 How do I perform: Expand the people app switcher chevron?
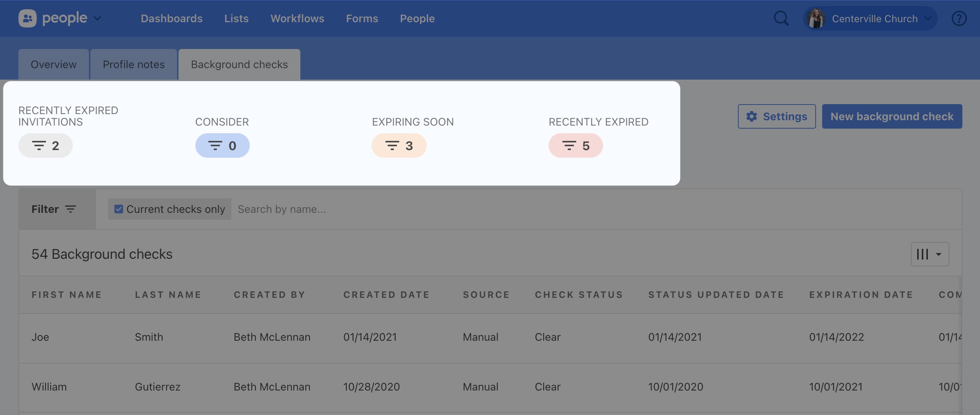[x=98, y=18]
